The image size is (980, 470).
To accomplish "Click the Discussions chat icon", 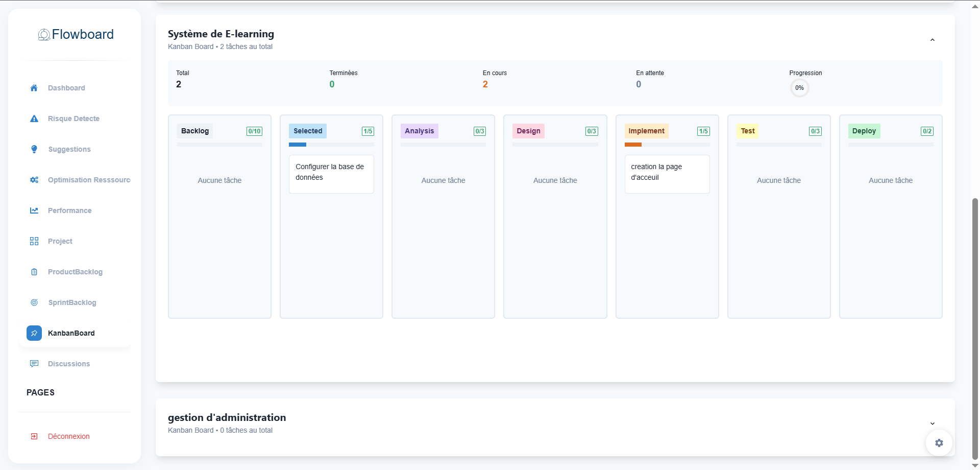I will pos(34,364).
